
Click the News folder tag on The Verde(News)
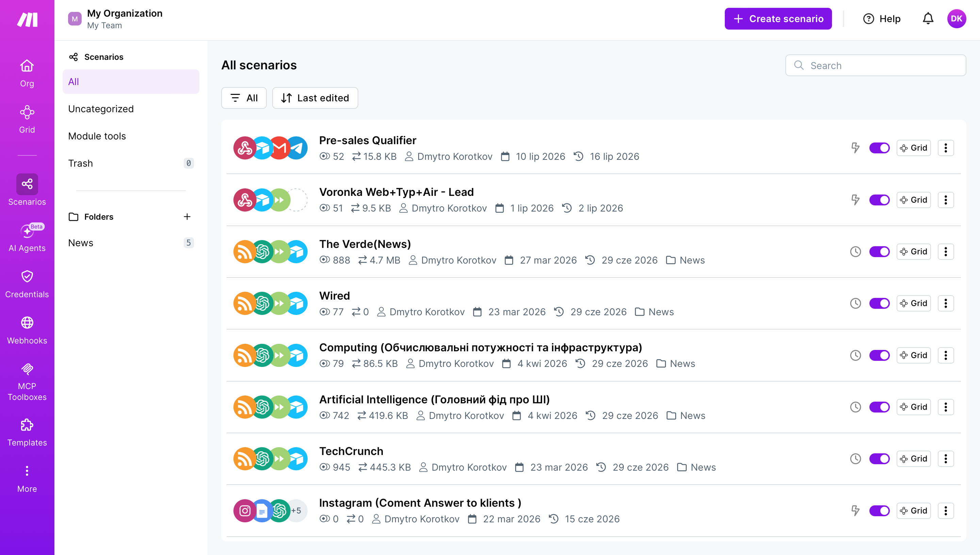coord(685,260)
